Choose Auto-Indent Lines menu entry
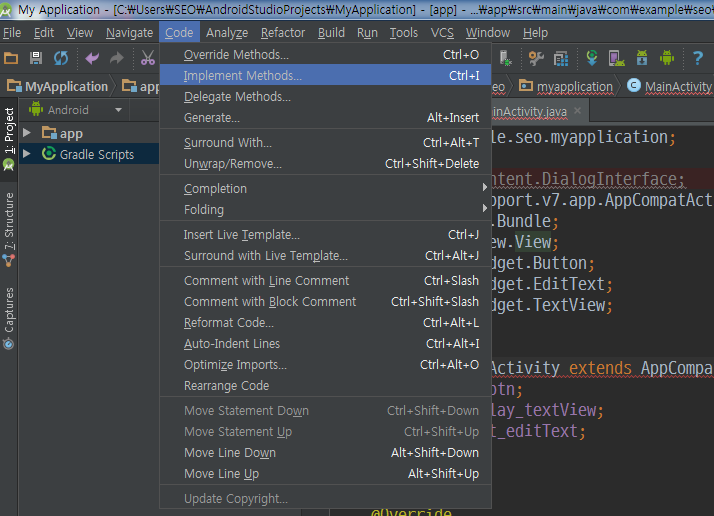This screenshot has width=714, height=516. [x=325, y=343]
